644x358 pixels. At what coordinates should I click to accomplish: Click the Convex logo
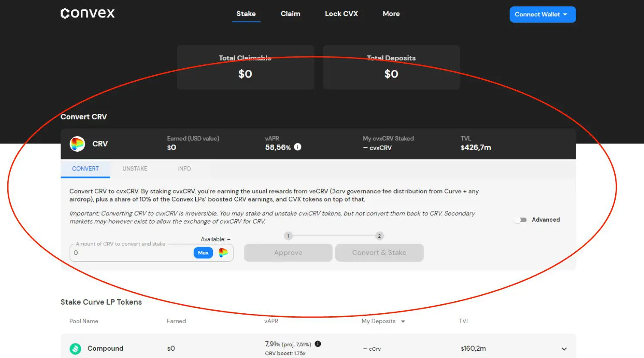tap(88, 13)
